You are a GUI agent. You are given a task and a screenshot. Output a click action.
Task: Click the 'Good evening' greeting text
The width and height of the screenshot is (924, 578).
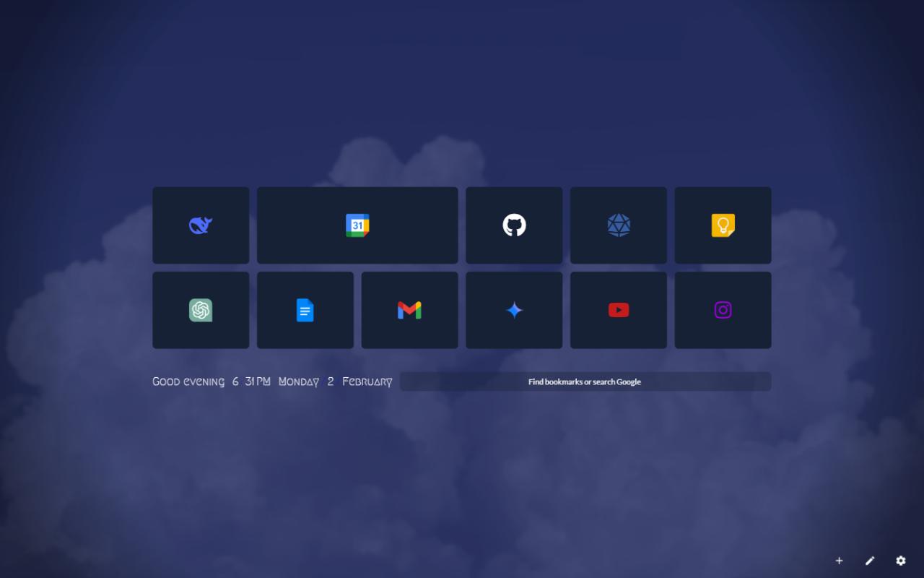(x=188, y=381)
